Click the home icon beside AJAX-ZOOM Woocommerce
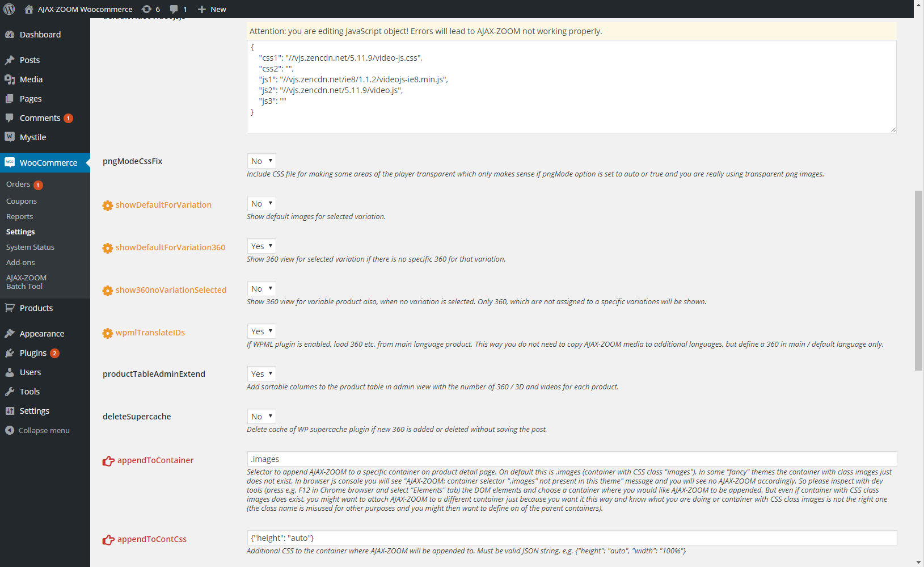The image size is (924, 567). pyautogui.click(x=29, y=9)
